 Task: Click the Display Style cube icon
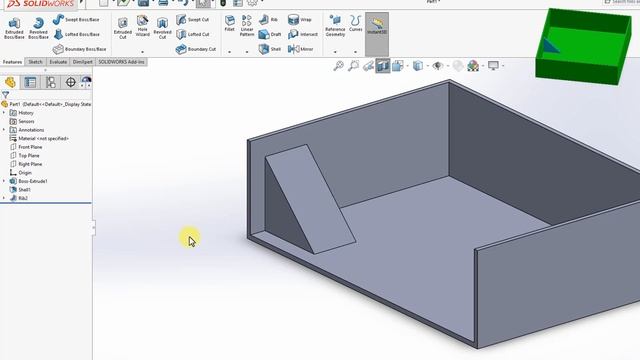tap(418, 66)
